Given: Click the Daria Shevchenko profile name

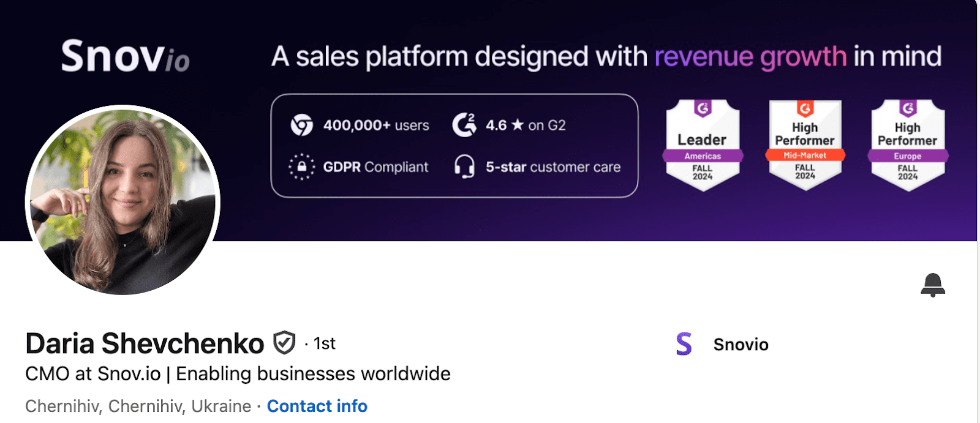Looking at the screenshot, I should 145,343.
